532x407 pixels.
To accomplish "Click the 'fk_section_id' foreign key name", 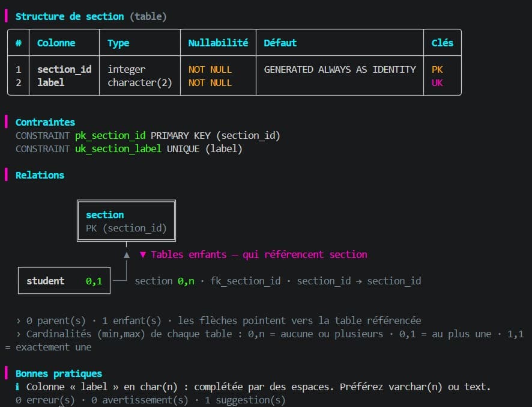I will click(x=246, y=281).
